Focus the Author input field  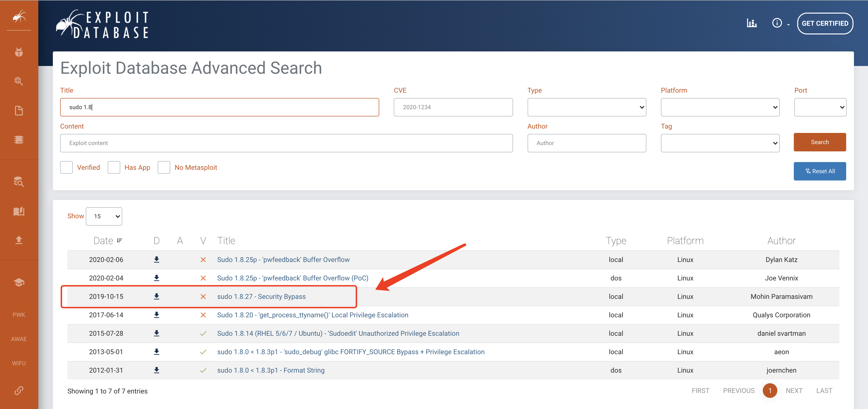pos(587,143)
